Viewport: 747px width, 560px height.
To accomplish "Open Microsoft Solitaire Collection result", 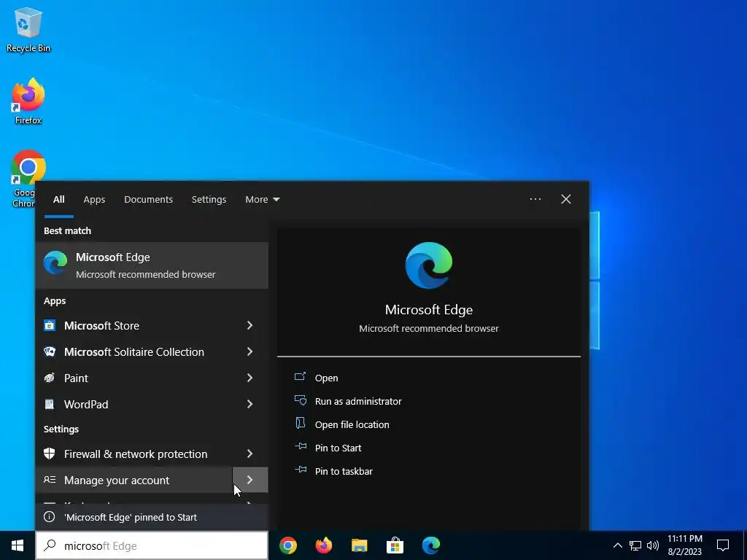I will coord(134,352).
